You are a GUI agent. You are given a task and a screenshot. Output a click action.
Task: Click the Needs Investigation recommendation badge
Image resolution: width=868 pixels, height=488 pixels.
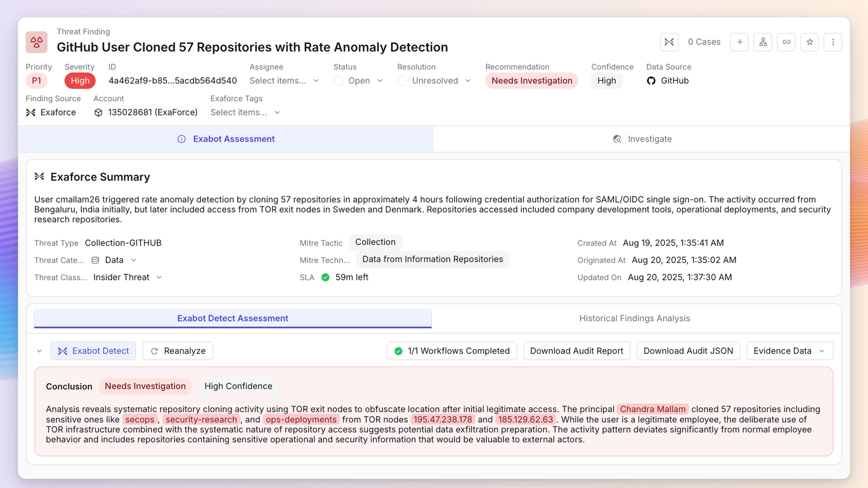pos(532,81)
